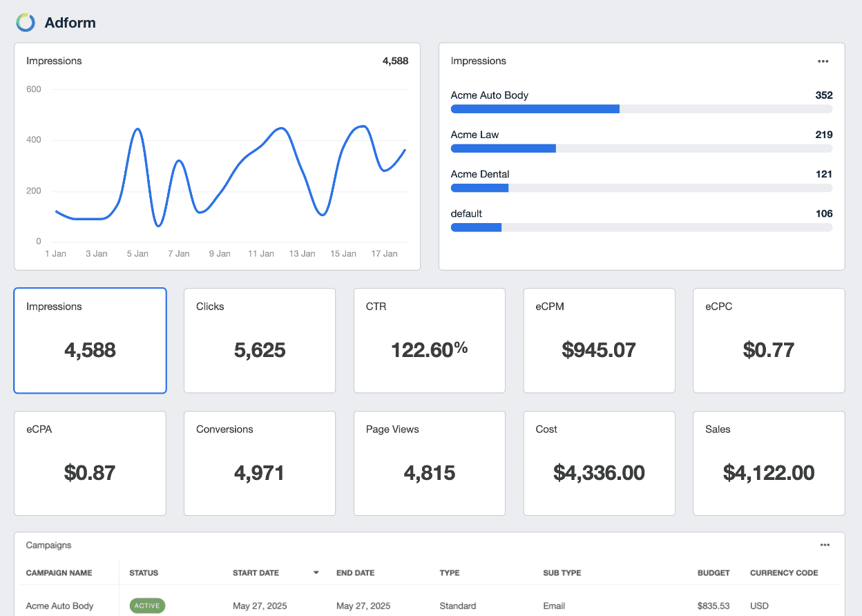
Task: Toggle selection of the eCPM card
Action: tap(600, 340)
